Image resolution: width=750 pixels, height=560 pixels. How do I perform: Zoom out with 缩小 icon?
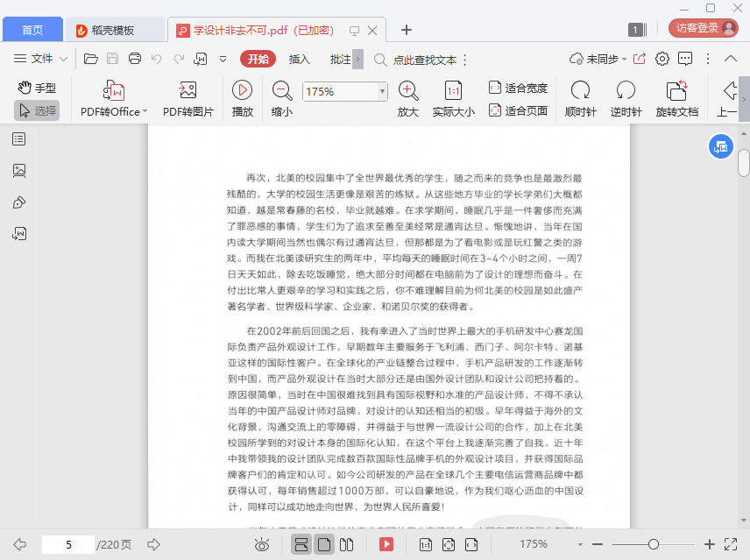282,98
